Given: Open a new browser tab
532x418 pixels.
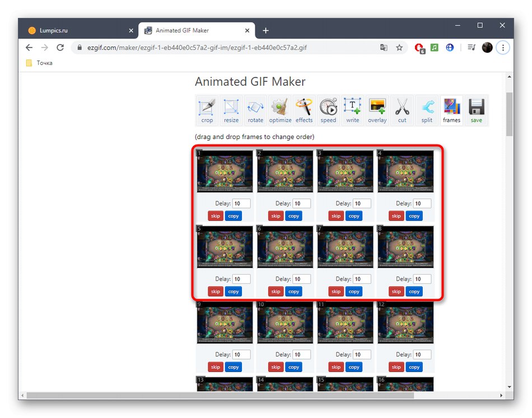Looking at the screenshot, I should [x=265, y=31].
